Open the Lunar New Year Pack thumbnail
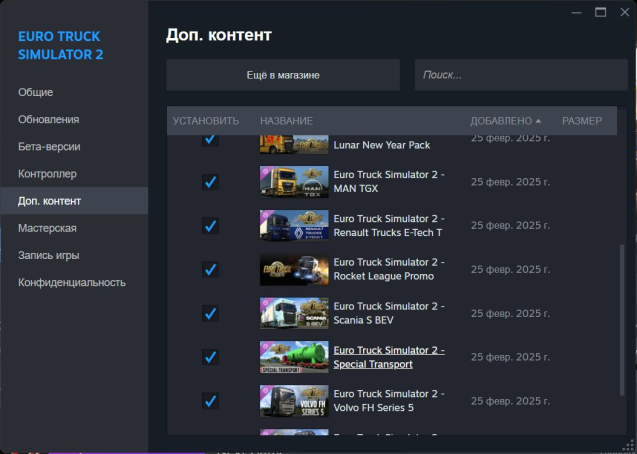 pos(294,144)
